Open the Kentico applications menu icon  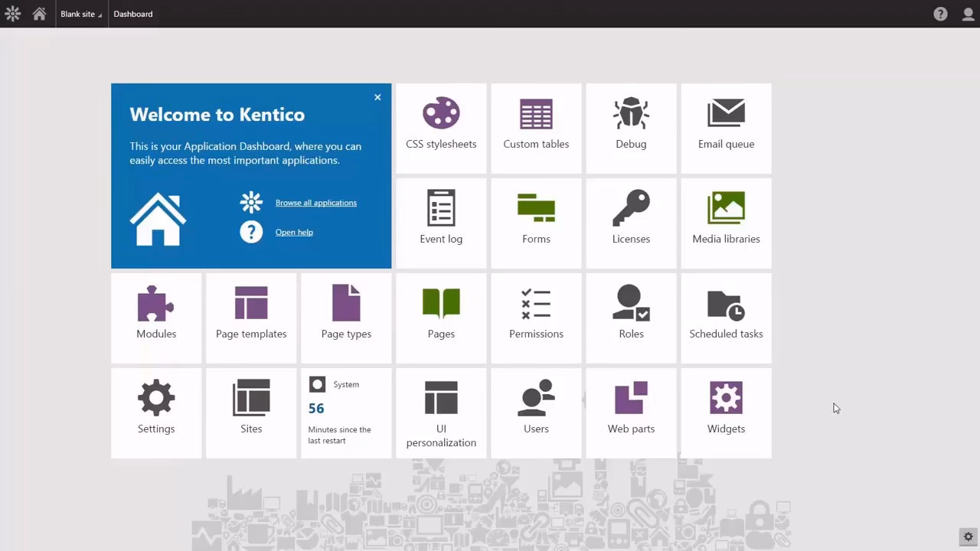tap(12, 13)
